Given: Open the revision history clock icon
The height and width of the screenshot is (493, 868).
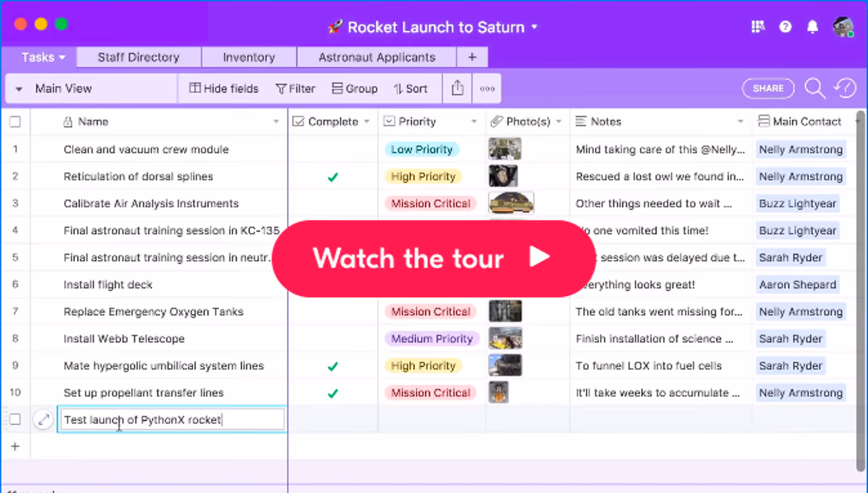Looking at the screenshot, I should tap(845, 88).
